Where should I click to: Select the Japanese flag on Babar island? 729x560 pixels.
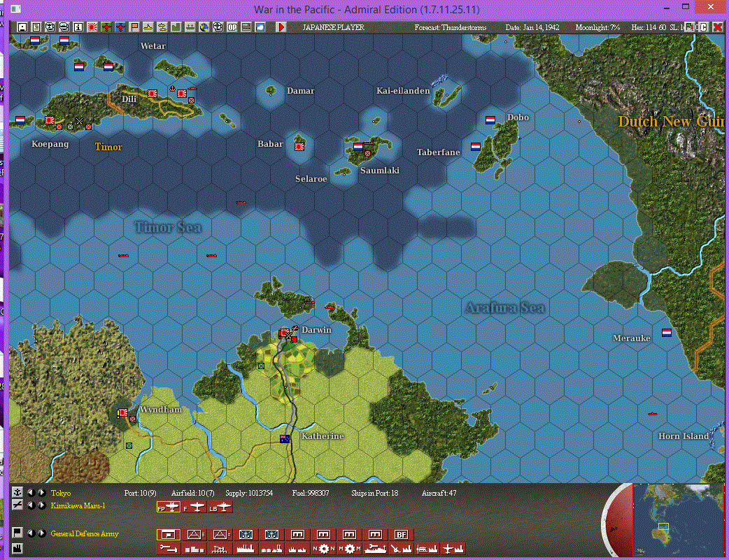pyautogui.click(x=299, y=146)
